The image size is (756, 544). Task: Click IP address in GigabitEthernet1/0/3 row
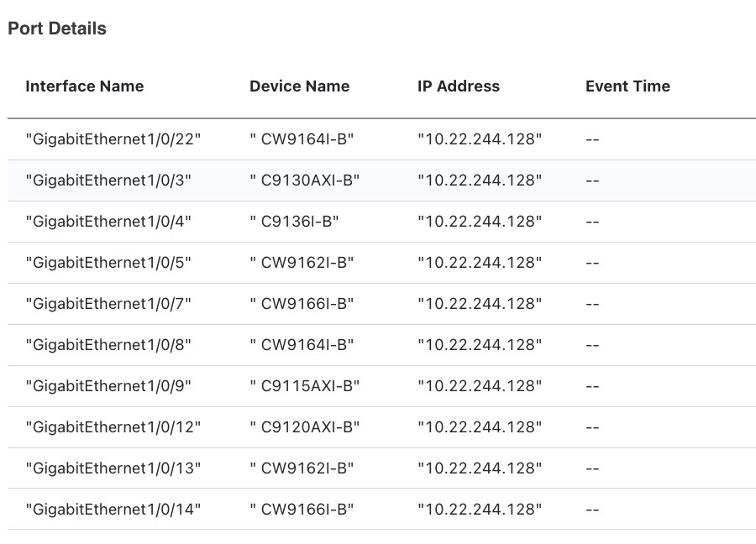pyautogui.click(x=480, y=180)
